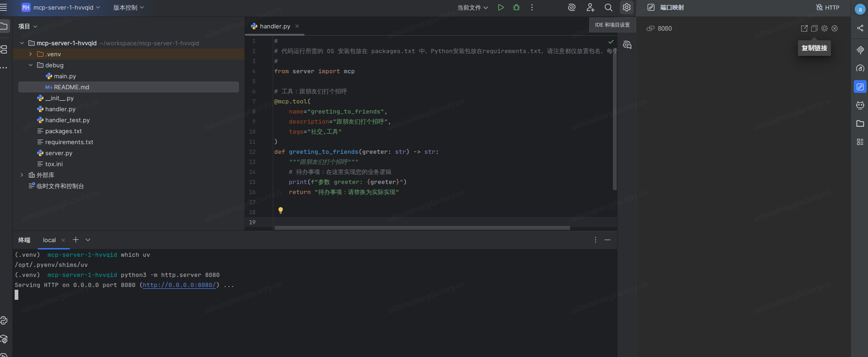Open the 版本控制 menu
Viewport: 868px width, 357px height.
point(129,7)
